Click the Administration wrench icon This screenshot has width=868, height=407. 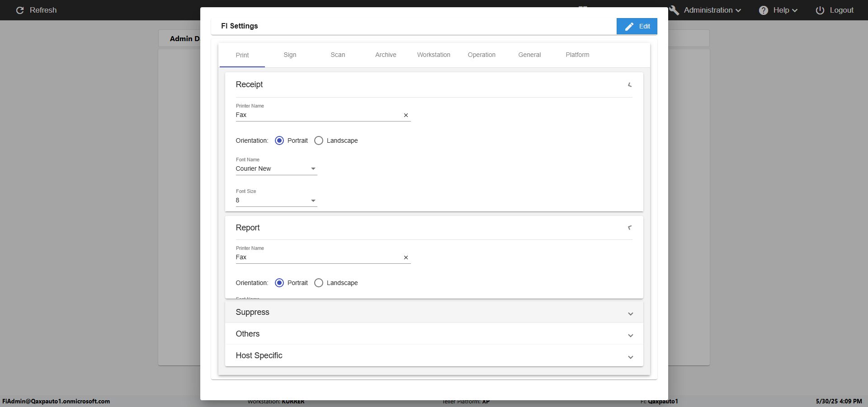(x=674, y=10)
